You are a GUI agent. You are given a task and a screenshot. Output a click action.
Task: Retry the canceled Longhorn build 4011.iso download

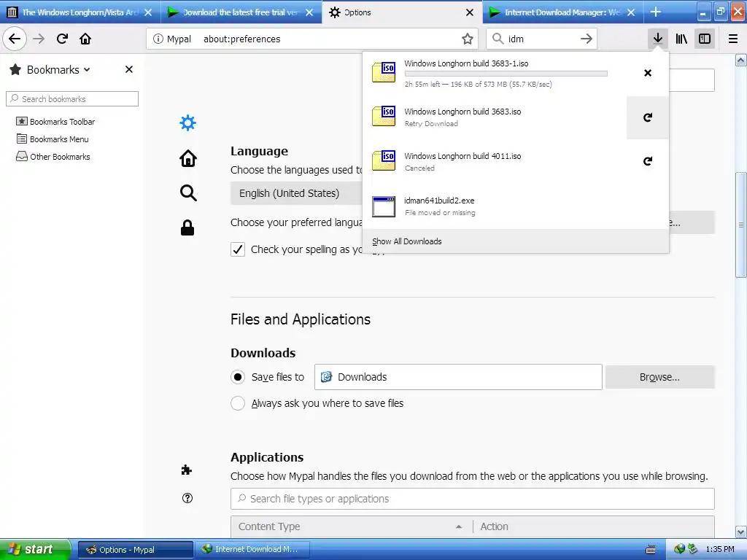(648, 161)
